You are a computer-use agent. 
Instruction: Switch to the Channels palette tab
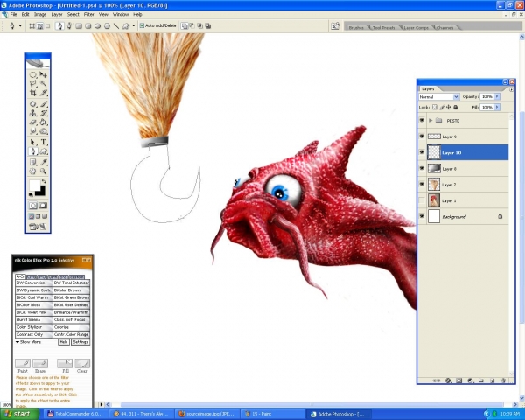tap(444, 27)
